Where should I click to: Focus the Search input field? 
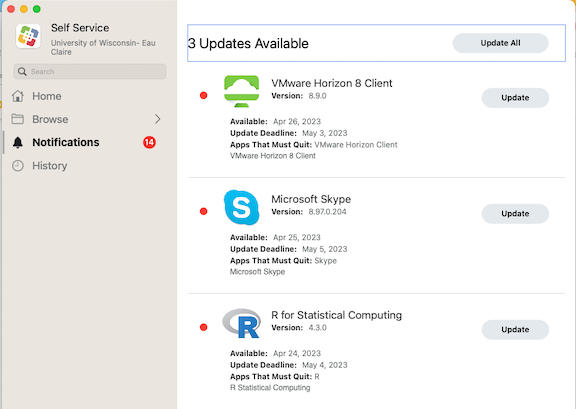tap(90, 71)
